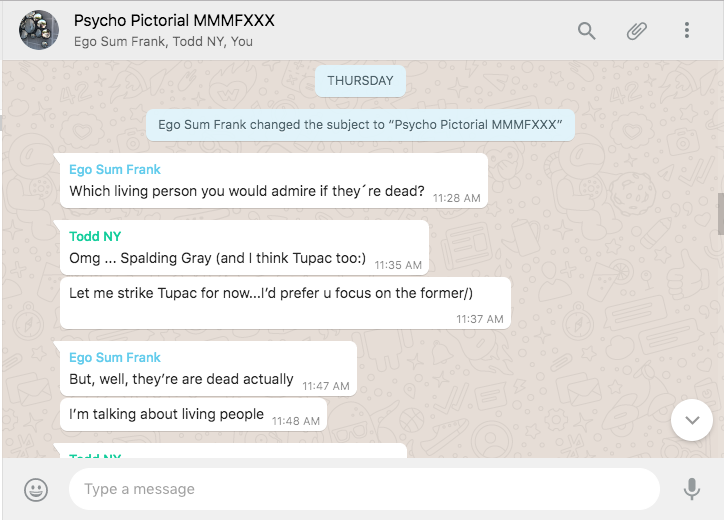The width and height of the screenshot is (724, 520).
Task: Click the "they're are dead actually" message
Action: [181, 380]
